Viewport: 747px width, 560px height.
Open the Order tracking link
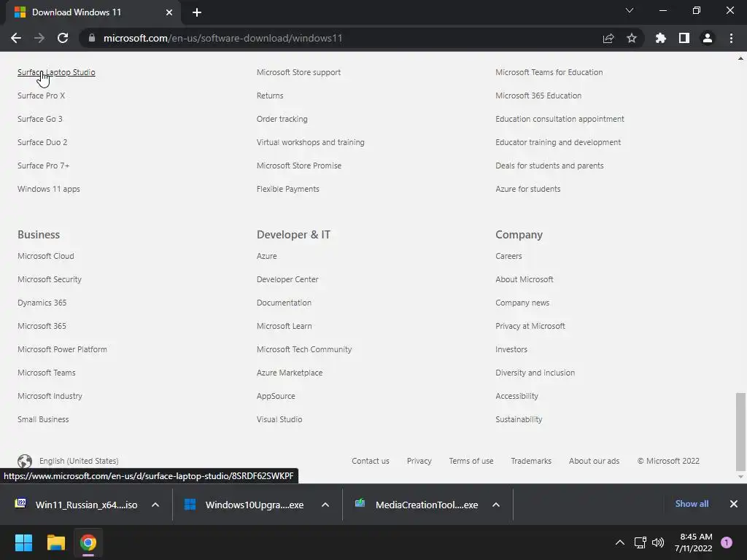(282, 119)
